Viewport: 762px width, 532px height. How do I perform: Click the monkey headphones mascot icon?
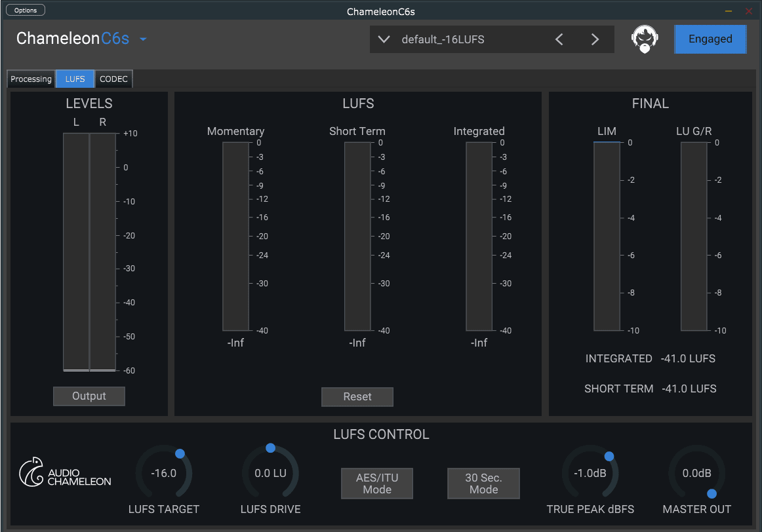pos(645,39)
